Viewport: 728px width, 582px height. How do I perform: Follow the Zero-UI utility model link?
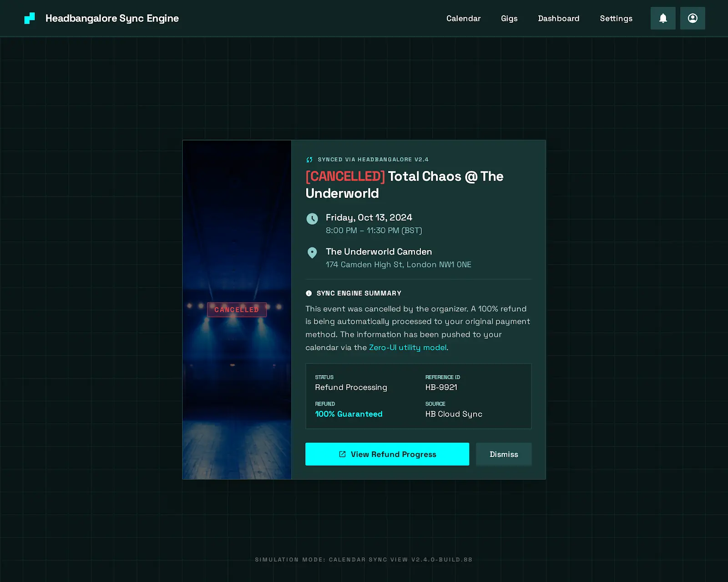tap(408, 347)
